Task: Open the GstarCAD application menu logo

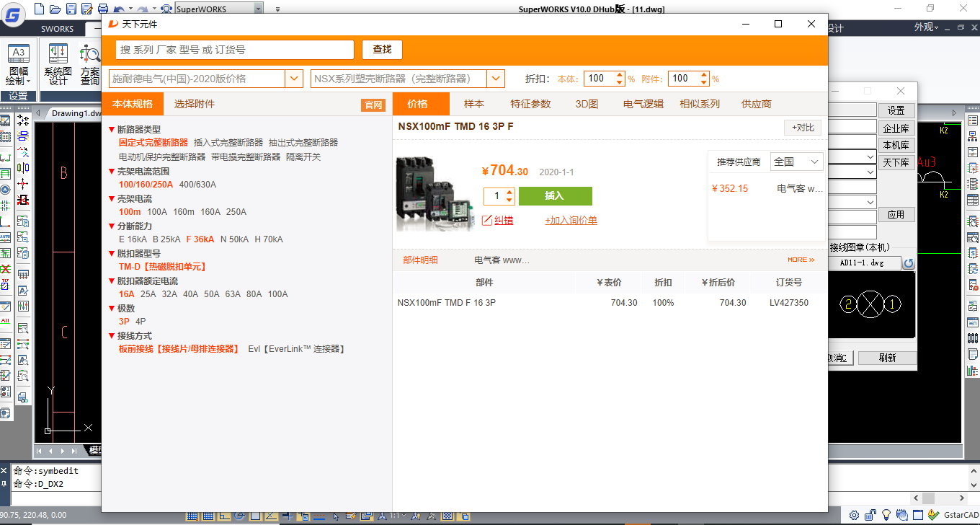Action: pos(13,13)
